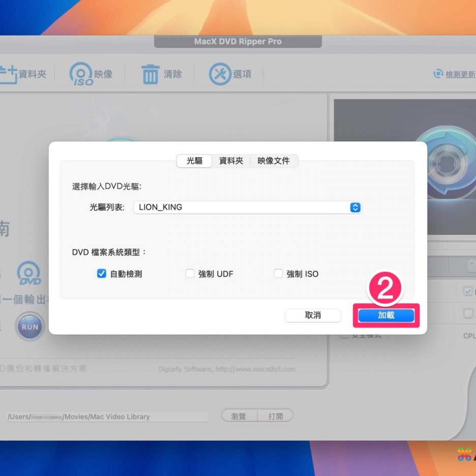Image resolution: width=476 pixels, height=476 pixels.
Task: Click the DVD disc icon
Action: [28, 274]
